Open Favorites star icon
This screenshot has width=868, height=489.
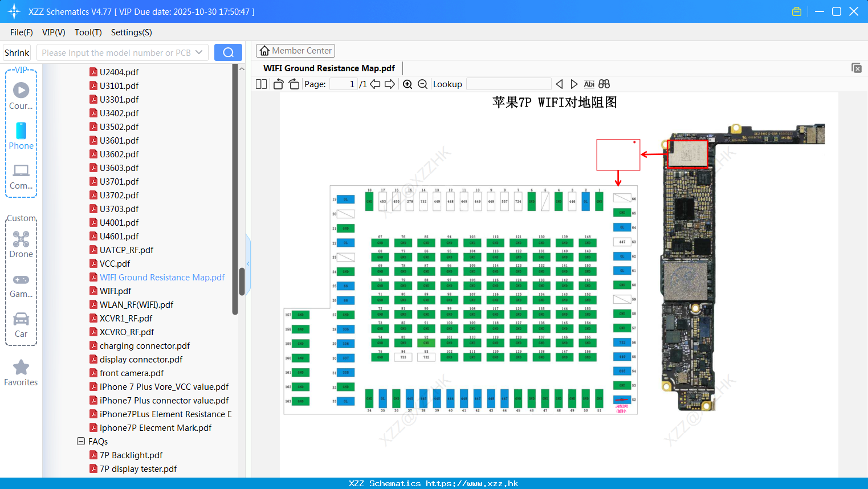pos(21,373)
